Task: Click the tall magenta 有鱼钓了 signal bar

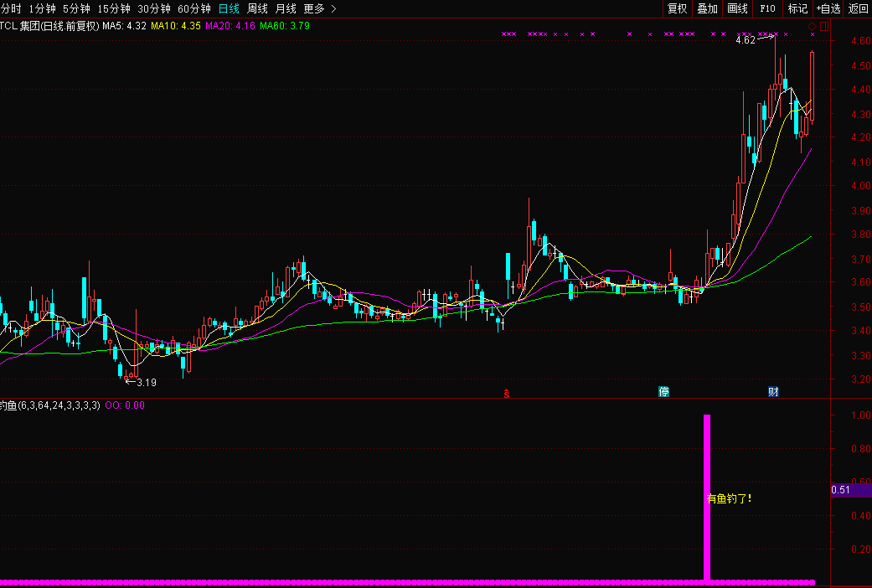Action: pyautogui.click(x=707, y=498)
